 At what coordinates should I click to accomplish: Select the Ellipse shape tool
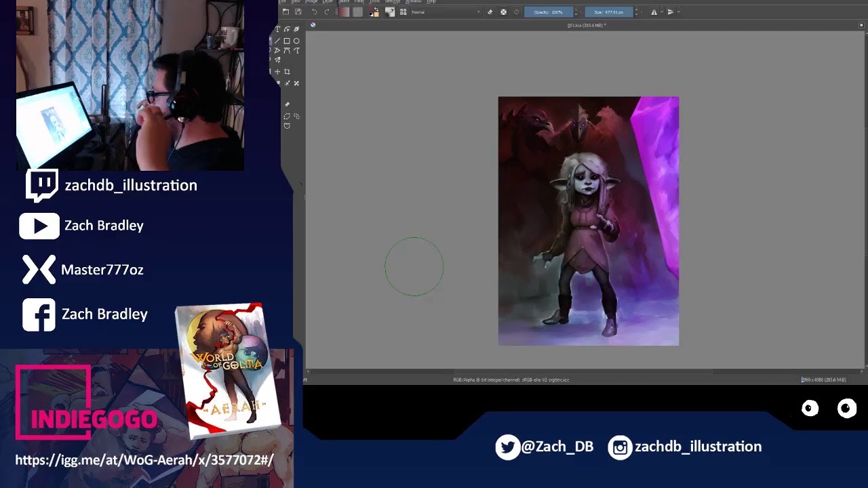click(296, 41)
